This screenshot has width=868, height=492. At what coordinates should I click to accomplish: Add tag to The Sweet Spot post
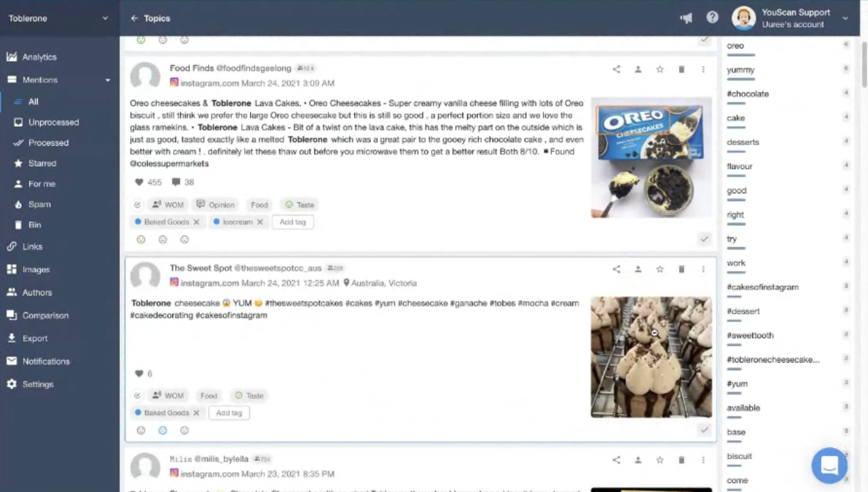(x=229, y=413)
